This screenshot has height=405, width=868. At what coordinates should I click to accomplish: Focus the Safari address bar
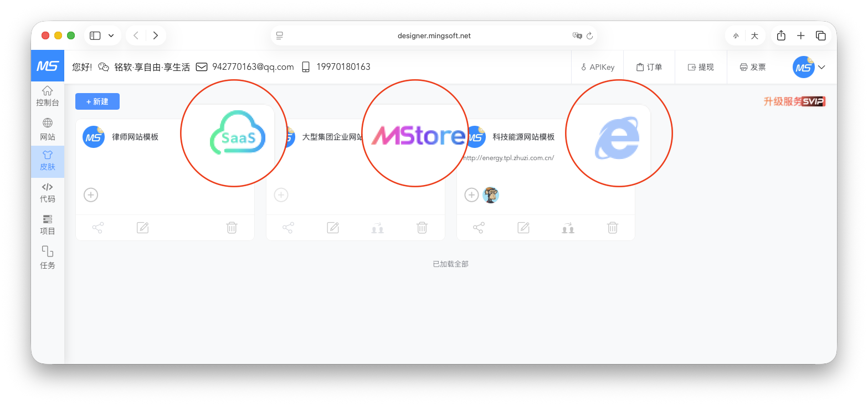[434, 36]
